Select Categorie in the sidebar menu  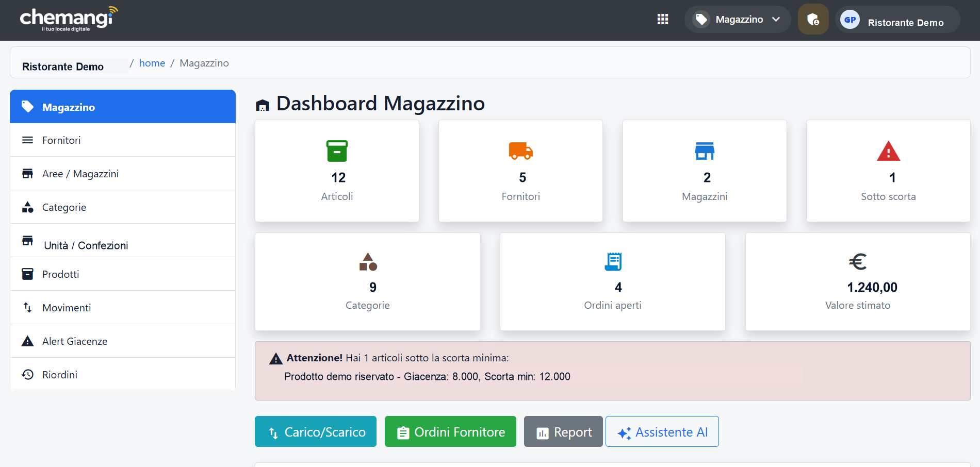click(123, 207)
